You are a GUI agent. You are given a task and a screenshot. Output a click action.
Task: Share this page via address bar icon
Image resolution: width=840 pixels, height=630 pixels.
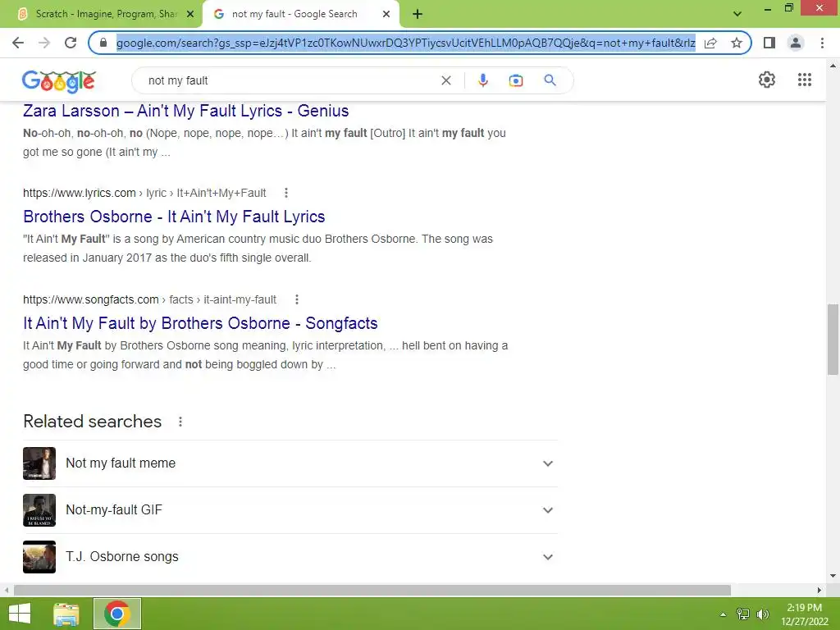pyautogui.click(x=710, y=43)
